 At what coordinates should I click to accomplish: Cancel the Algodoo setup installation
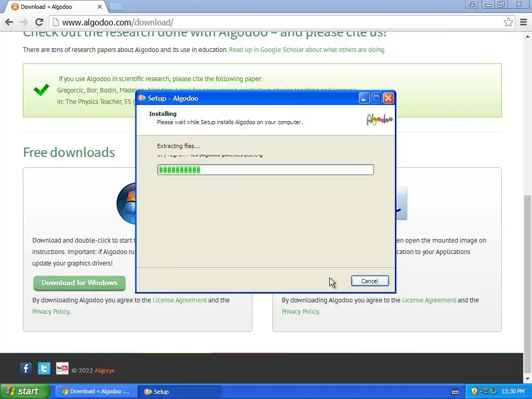pos(370,281)
